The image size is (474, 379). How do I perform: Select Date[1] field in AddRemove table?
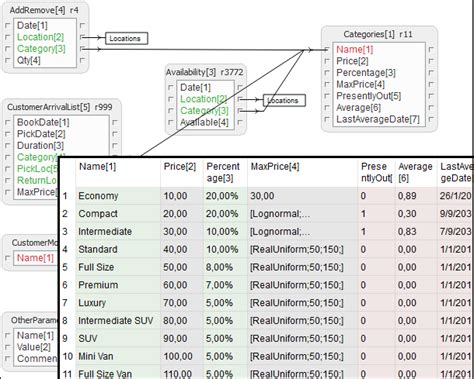tap(32, 25)
